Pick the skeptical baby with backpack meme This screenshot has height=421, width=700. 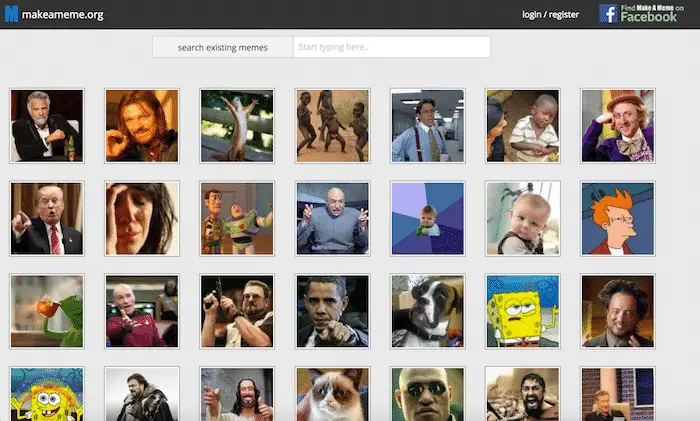[x=523, y=219]
